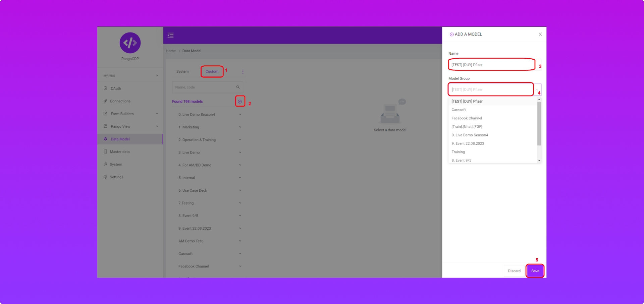Image resolution: width=644 pixels, height=304 pixels.
Task: Switch to the System tab
Action: point(182,72)
